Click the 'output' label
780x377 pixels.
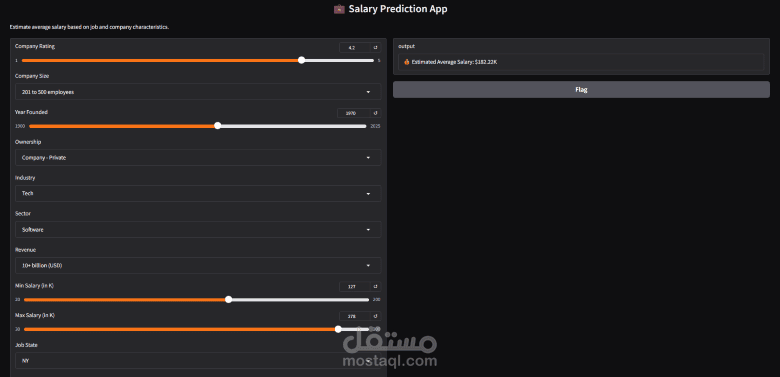[x=406, y=46]
